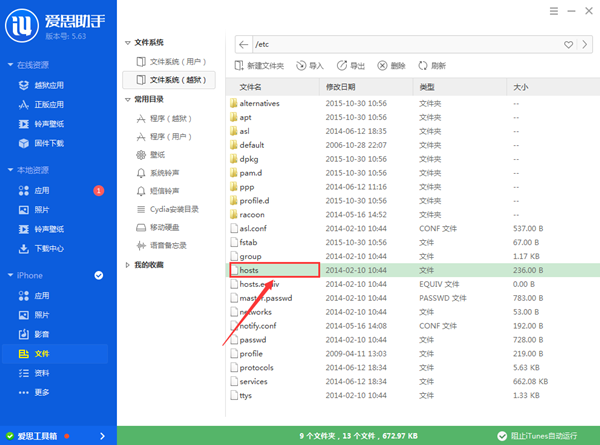The height and width of the screenshot is (445, 600).
Task: Collapse the iPhone device section
Action: pyautogui.click(x=10, y=275)
